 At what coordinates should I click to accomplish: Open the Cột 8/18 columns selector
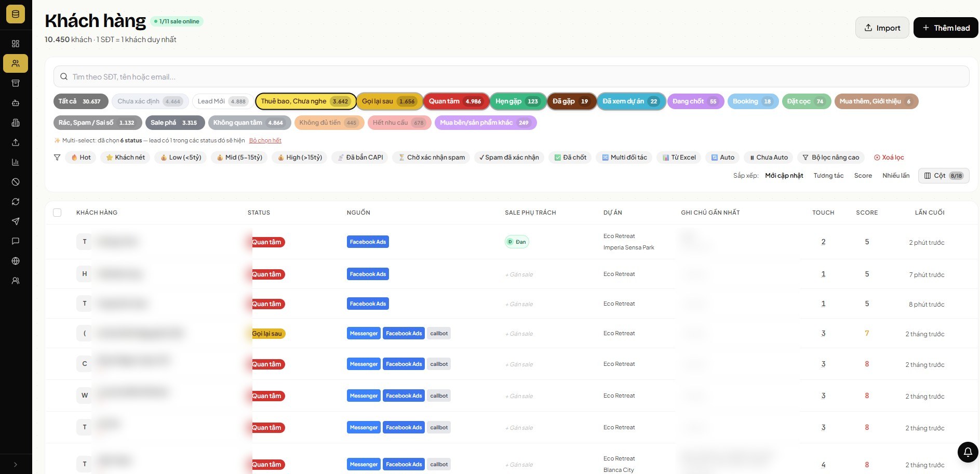944,176
